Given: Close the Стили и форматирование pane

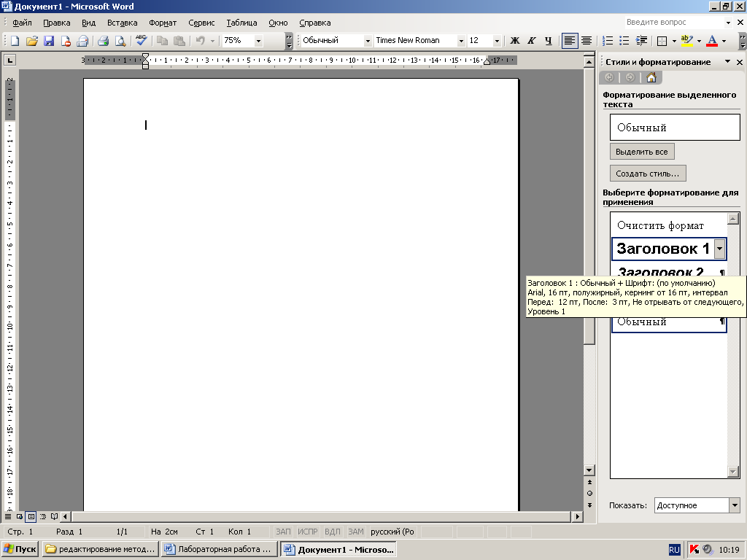Looking at the screenshot, I should pyautogui.click(x=740, y=62).
